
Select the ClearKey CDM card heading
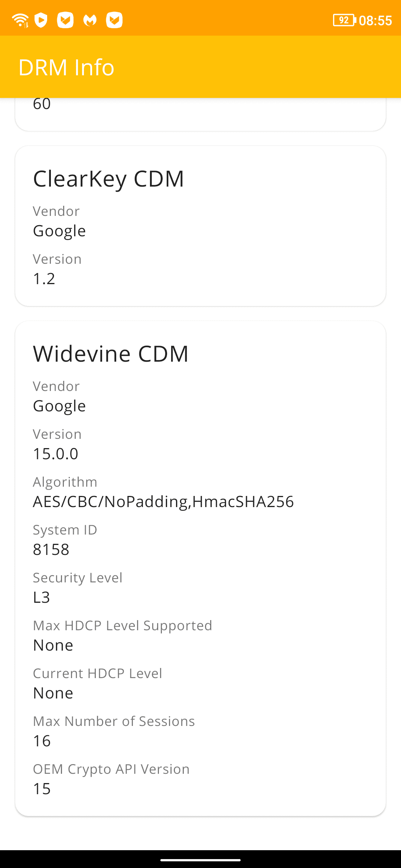point(108,179)
